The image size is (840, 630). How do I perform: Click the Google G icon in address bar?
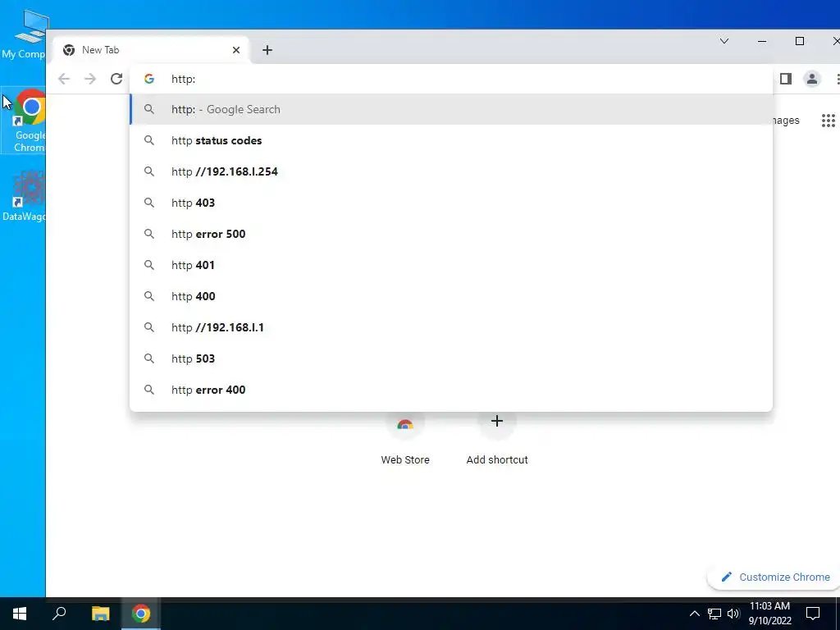pos(149,79)
